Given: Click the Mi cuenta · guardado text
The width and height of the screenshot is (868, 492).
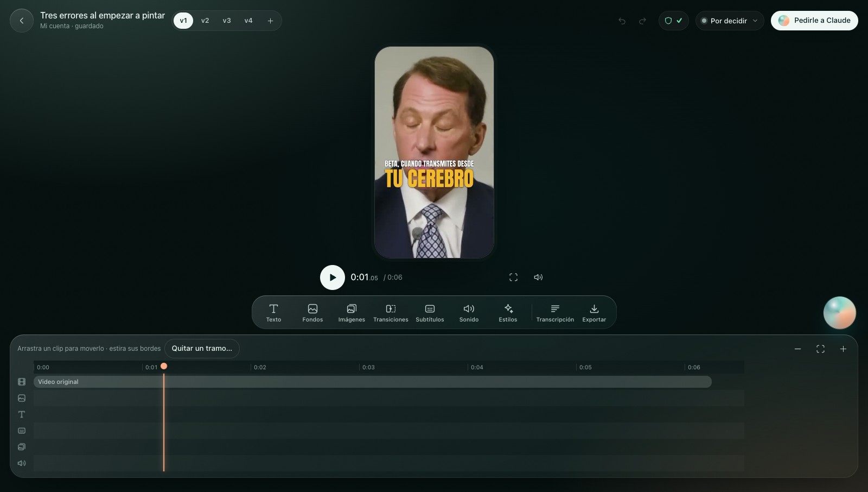Looking at the screenshot, I should [72, 26].
